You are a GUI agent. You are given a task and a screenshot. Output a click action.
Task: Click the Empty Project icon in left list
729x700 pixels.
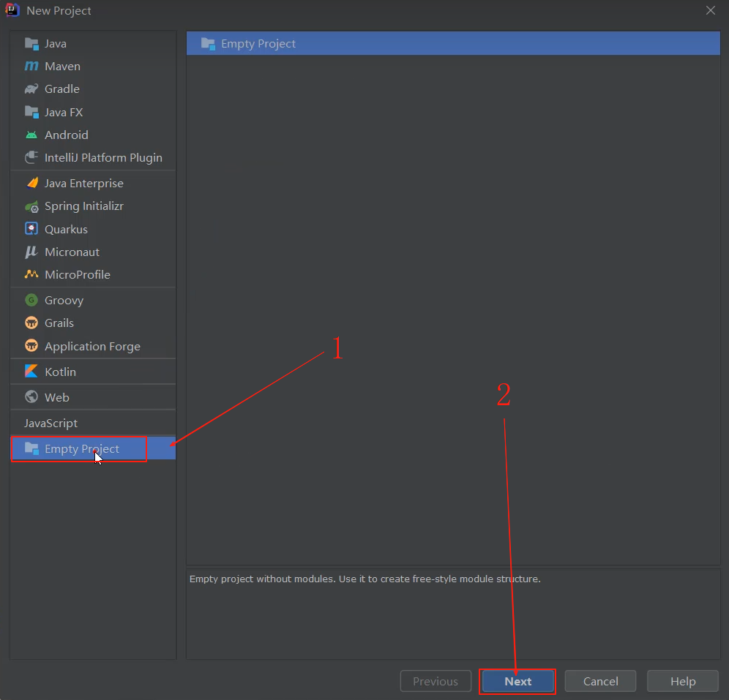31,448
